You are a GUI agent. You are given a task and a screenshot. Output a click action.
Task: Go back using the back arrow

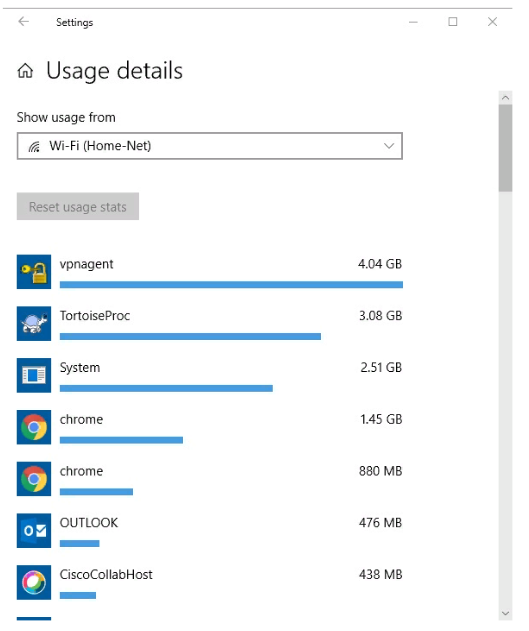24,21
